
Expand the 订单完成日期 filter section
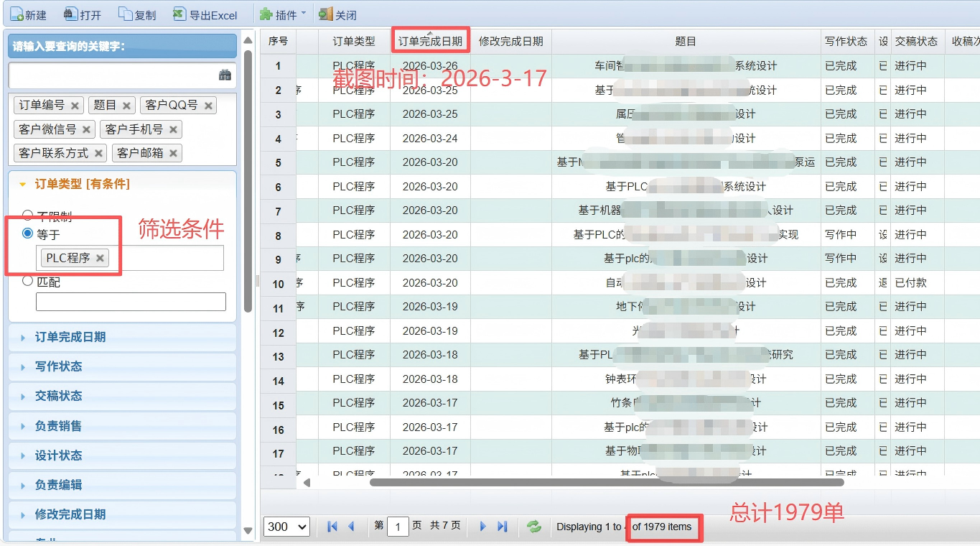(72, 337)
